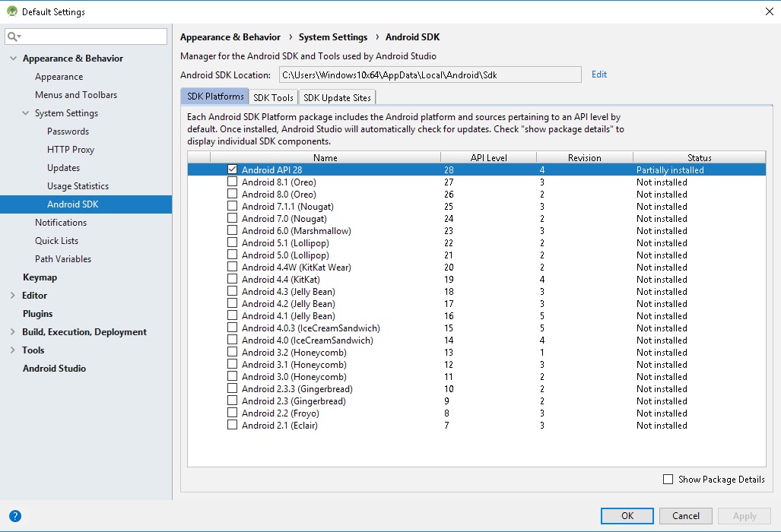Select Android Studio in settings tree
The height and width of the screenshot is (532, 781).
coord(54,369)
